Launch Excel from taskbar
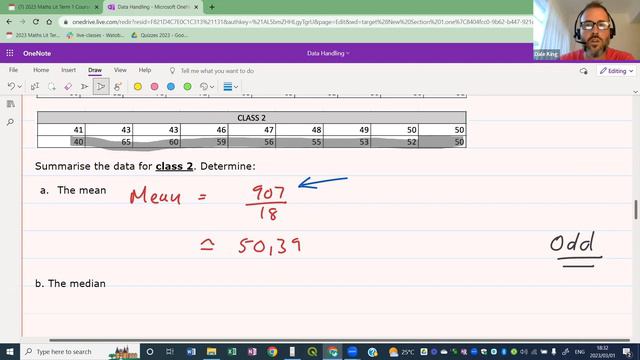This screenshot has width=640, height=360. point(232,351)
